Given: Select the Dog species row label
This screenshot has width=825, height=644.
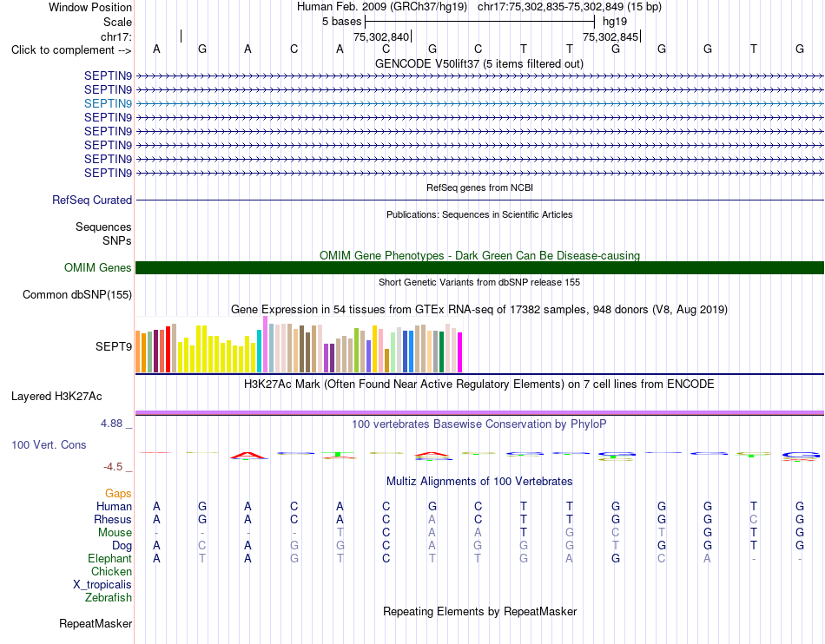Looking at the screenshot, I should tap(122, 546).
